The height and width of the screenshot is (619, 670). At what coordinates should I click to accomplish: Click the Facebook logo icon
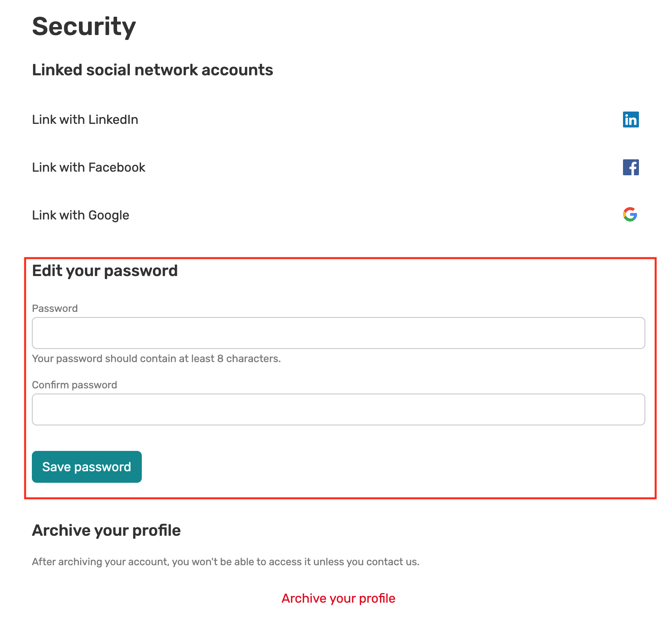point(630,167)
